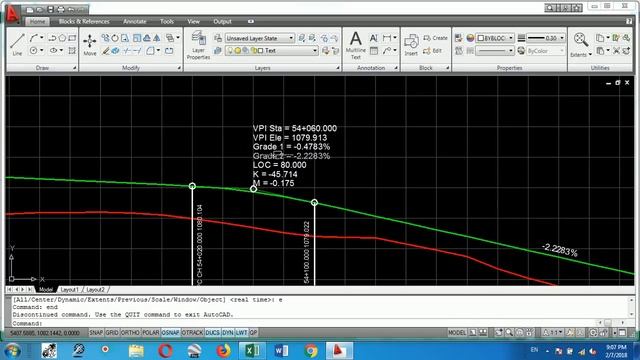Click the Multiline Text tool
Image resolution: width=640 pixels, height=360 pixels.
[x=356, y=45]
